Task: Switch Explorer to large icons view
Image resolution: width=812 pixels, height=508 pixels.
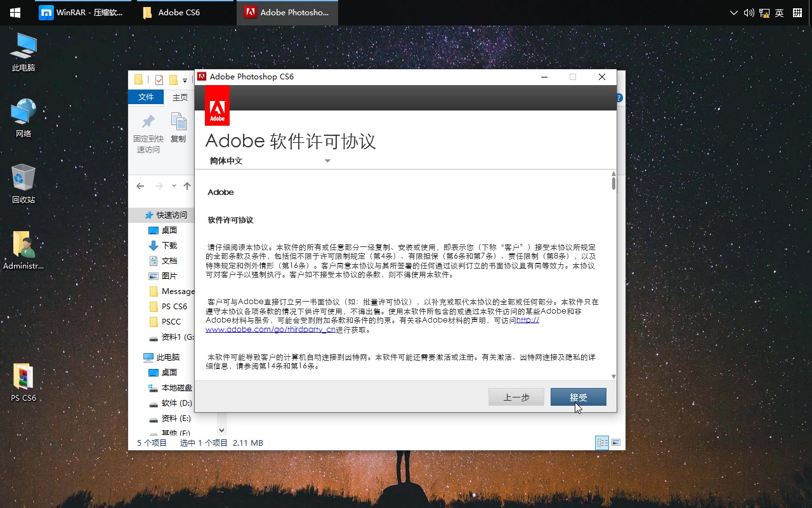Action: 615,443
